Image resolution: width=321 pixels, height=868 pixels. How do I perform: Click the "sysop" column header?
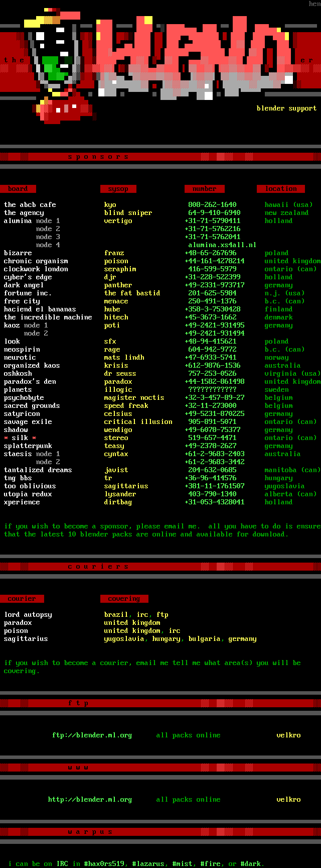(x=118, y=189)
